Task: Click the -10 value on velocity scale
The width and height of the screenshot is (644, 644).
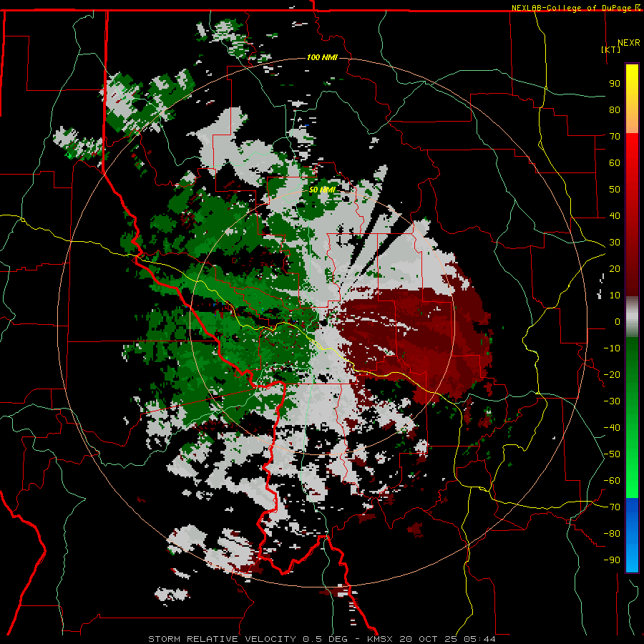Action: pyautogui.click(x=612, y=348)
